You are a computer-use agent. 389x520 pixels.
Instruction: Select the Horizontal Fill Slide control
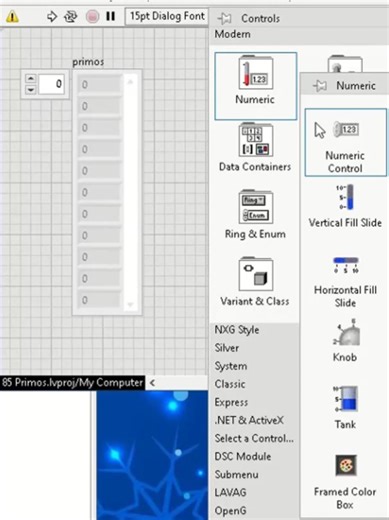[x=345, y=282]
